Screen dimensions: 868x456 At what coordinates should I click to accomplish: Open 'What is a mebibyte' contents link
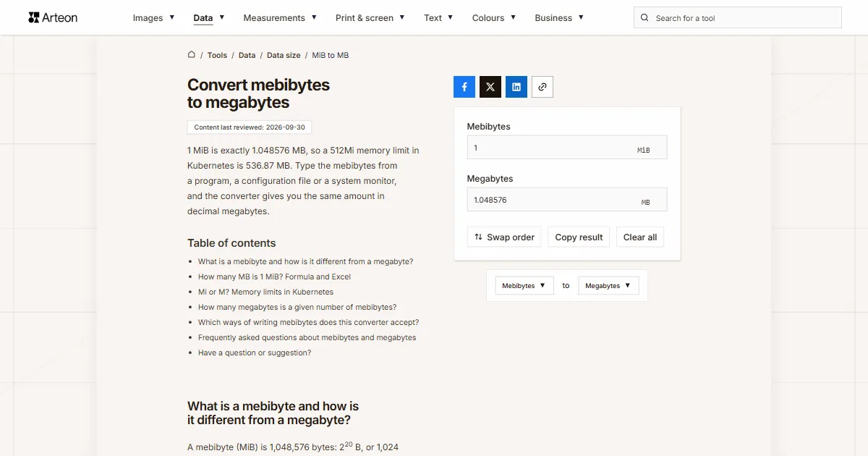pos(305,261)
